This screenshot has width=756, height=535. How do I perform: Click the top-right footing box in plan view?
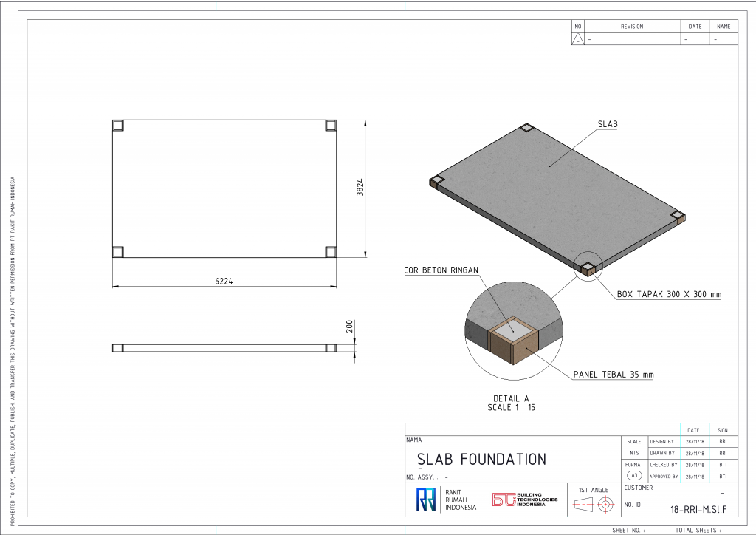point(331,126)
